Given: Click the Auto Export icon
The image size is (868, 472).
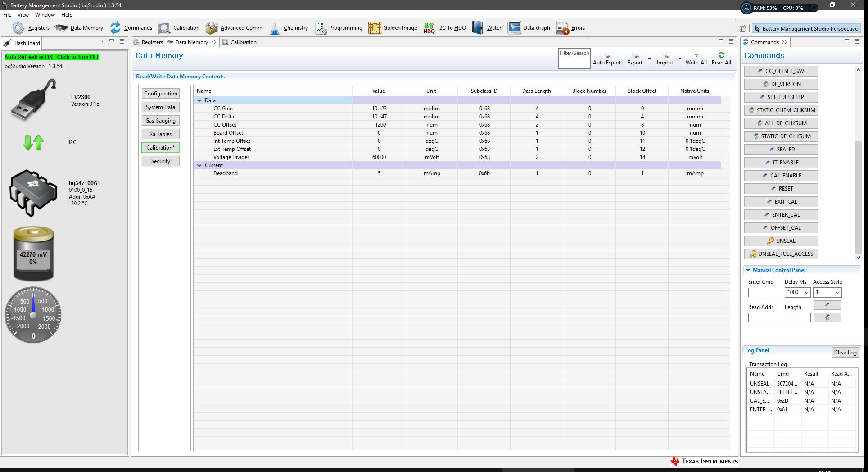Looking at the screenshot, I should click(x=608, y=56).
